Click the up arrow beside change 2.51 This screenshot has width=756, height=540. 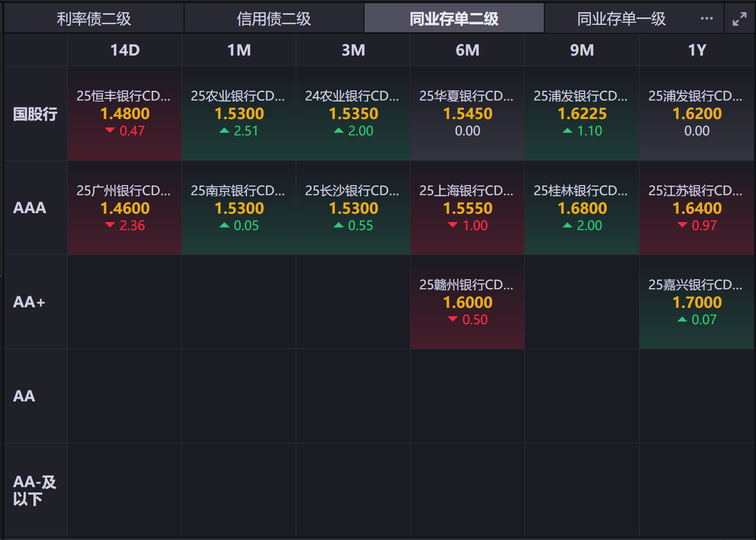click(224, 130)
